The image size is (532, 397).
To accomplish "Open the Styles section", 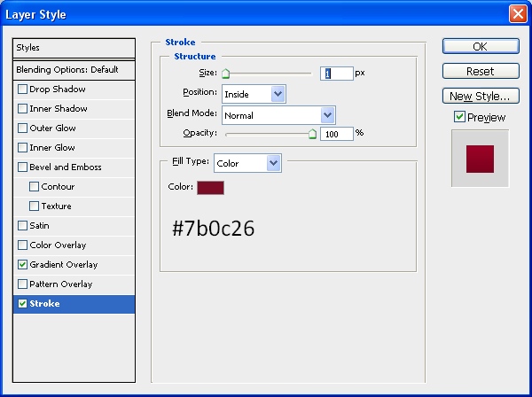I will click(x=74, y=48).
